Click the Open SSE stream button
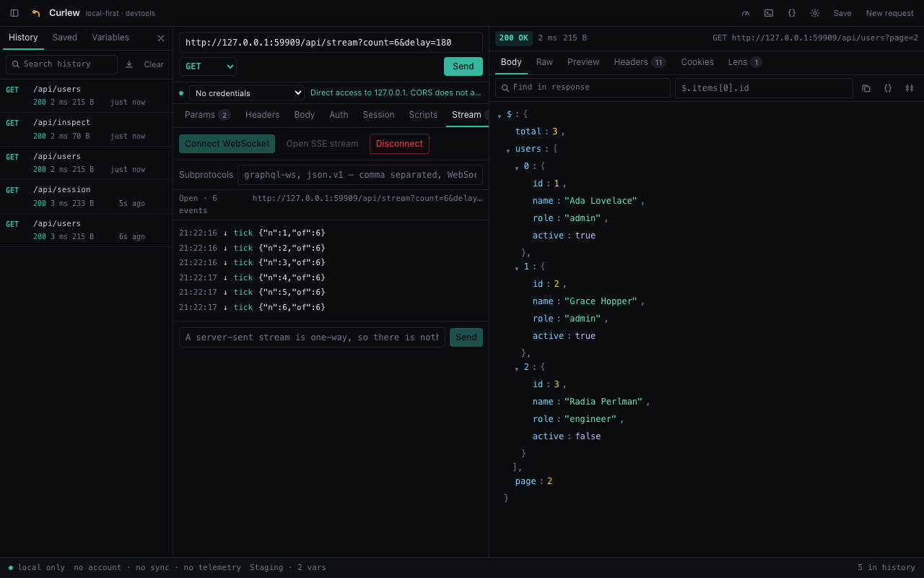The height and width of the screenshot is (578, 924). pos(322,144)
